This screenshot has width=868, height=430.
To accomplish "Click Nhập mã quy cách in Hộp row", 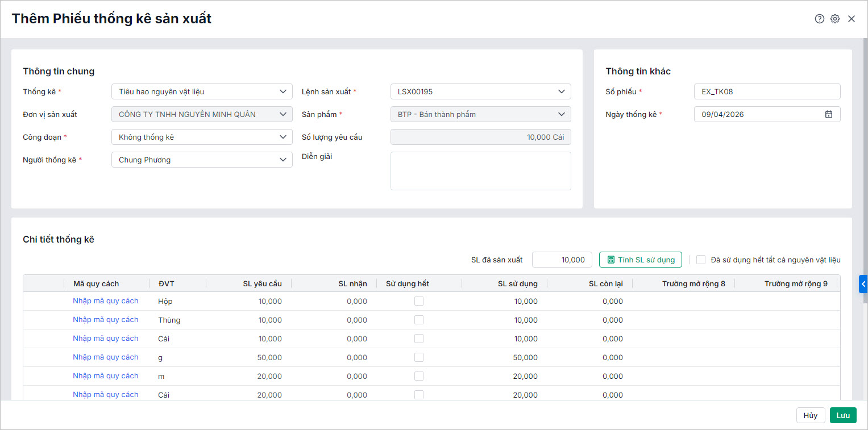I will 106,301.
